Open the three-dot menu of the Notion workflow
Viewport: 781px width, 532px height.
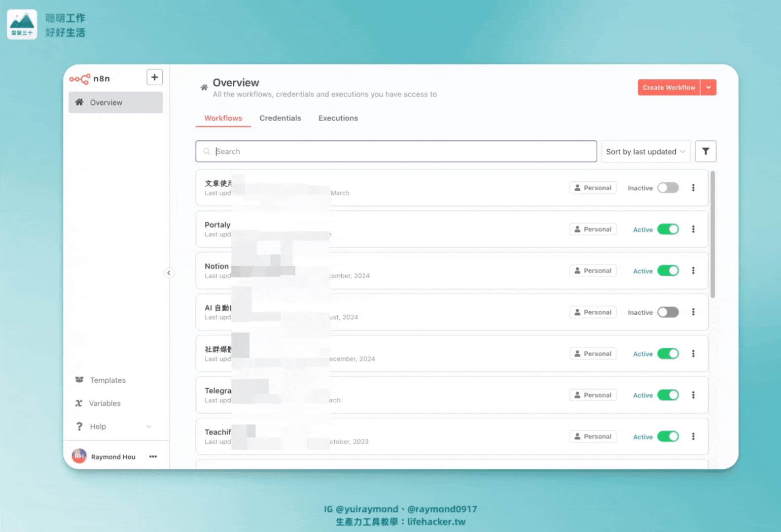pyautogui.click(x=693, y=270)
